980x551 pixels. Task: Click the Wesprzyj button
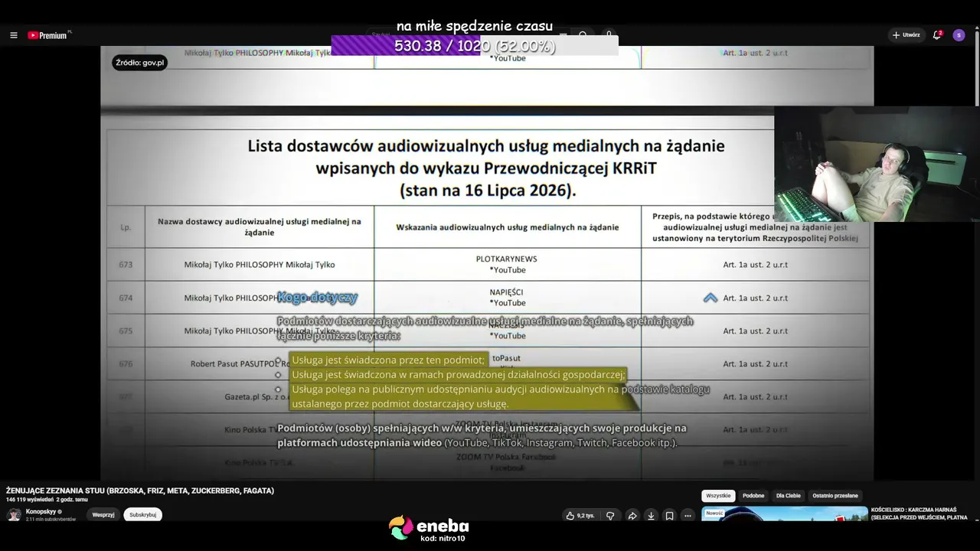click(103, 515)
